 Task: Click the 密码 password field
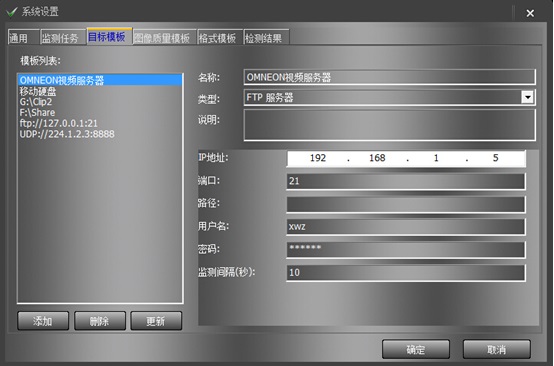(406, 249)
